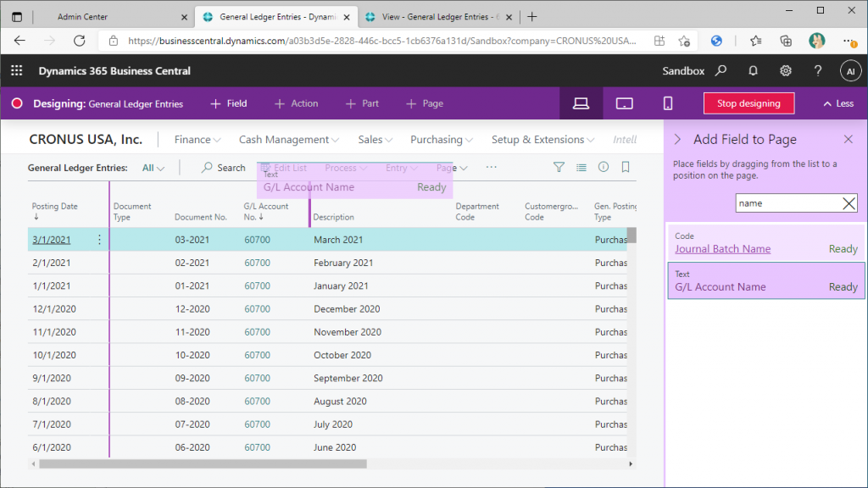The width and height of the screenshot is (868, 488).
Task: Click the search magnifier in the header
Action: coord(721,71)
